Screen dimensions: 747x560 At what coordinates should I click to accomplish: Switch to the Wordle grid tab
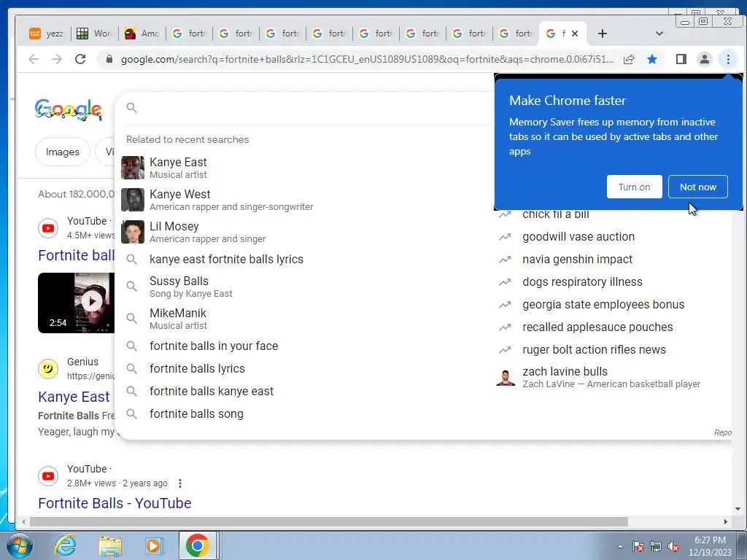(94, 34)
